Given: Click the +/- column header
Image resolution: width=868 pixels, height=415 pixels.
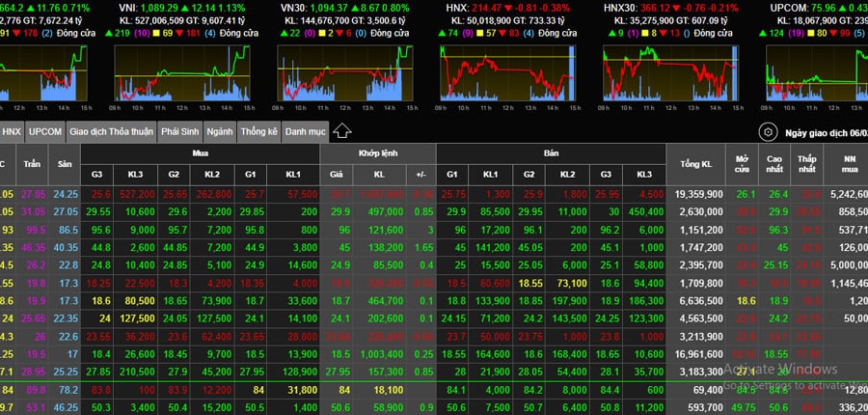Looking at the screenshot, I should tap(420, 175).
